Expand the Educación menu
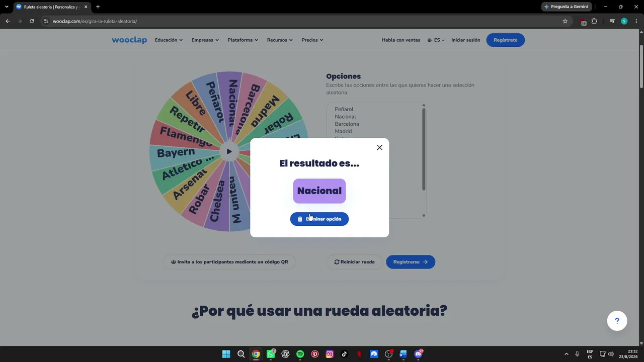The height and width of the screenshot is (362, 644). [169, 40]
